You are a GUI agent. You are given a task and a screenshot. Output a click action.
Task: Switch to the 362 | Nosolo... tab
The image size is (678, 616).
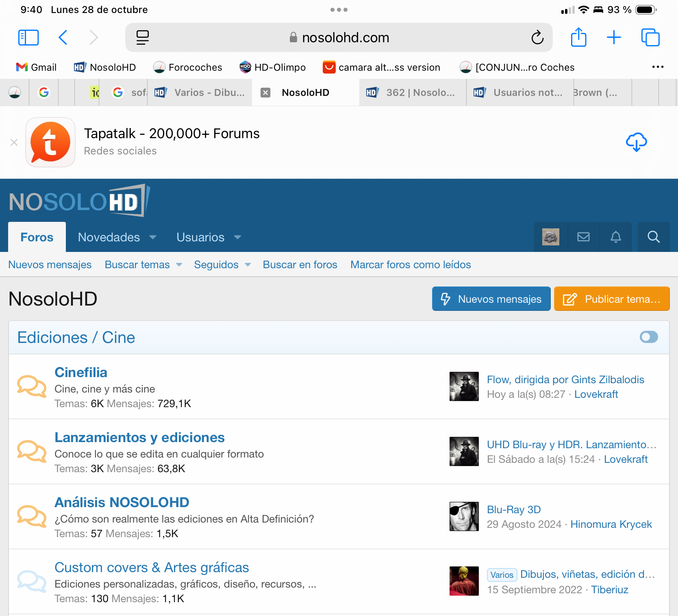click(413, 93)
